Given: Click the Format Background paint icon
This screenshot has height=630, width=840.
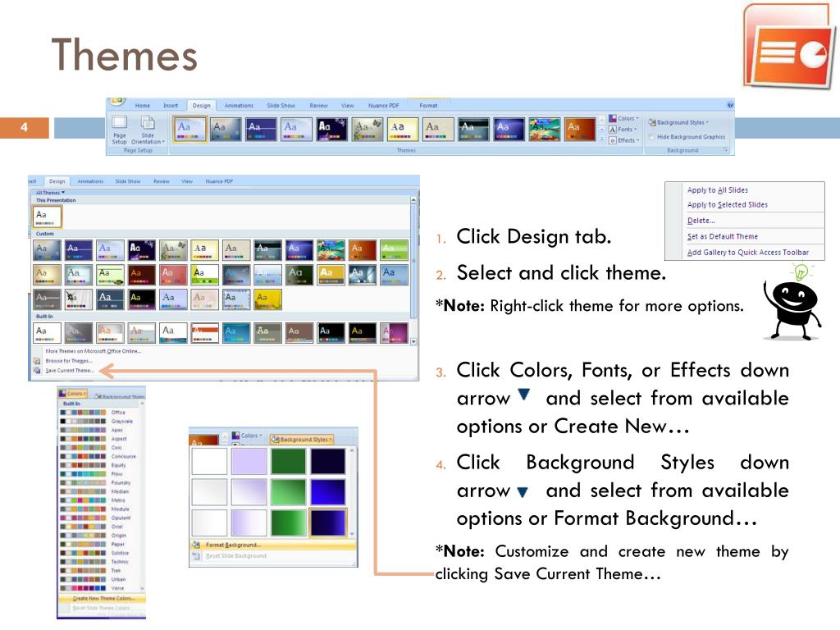Looking at the screenshot, I should coord(196,545).
